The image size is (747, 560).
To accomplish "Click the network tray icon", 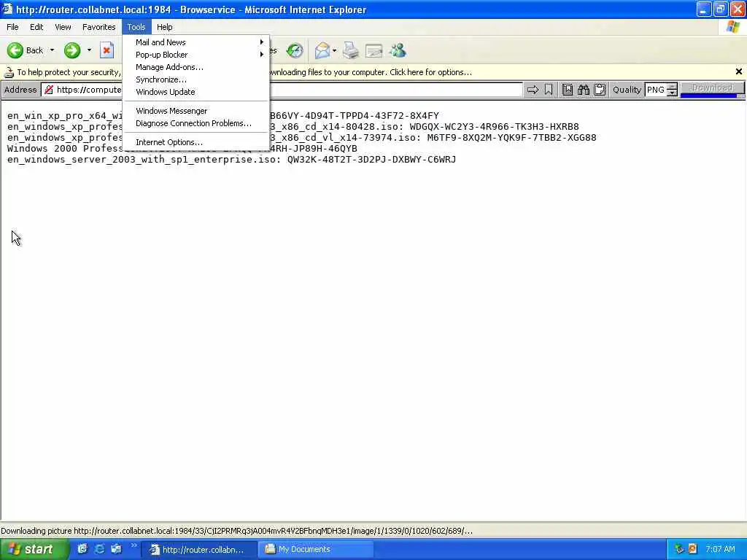I will coord(679,549).
